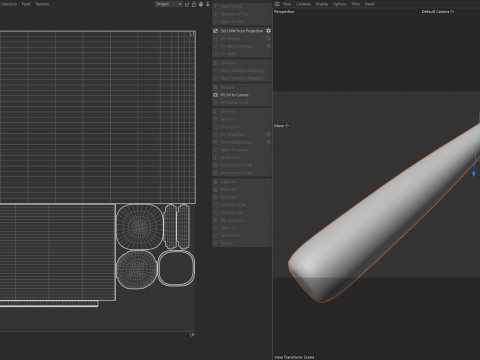Open Set UVW from Projection settings gear
Screen dimensions: 480x360
click(x=268, y=31)
